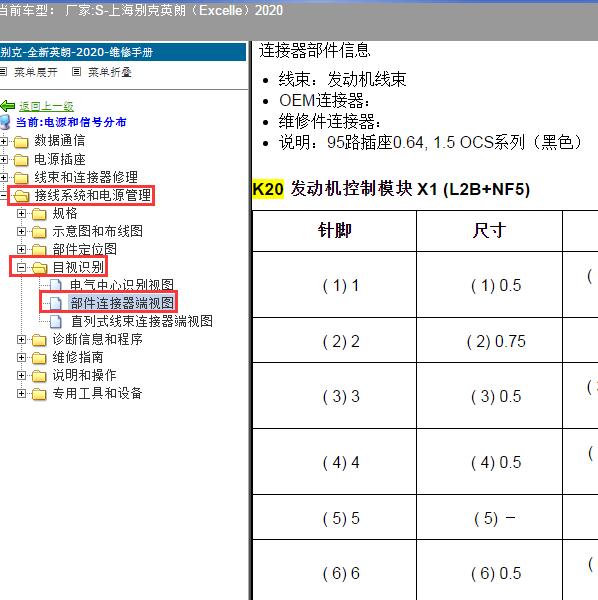Click the 目视识别 open folder icon
The image size is (598, 600).
[x=39, y=268]
